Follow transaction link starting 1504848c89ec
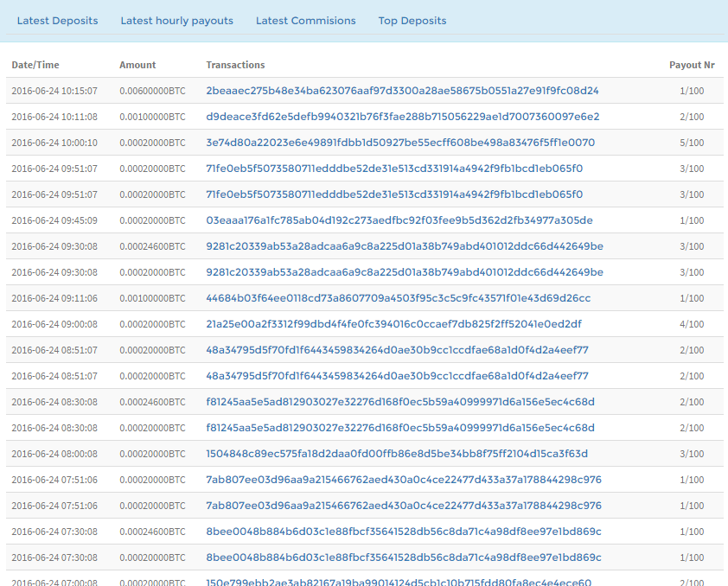728x586 pixels. tap(397, 454)
